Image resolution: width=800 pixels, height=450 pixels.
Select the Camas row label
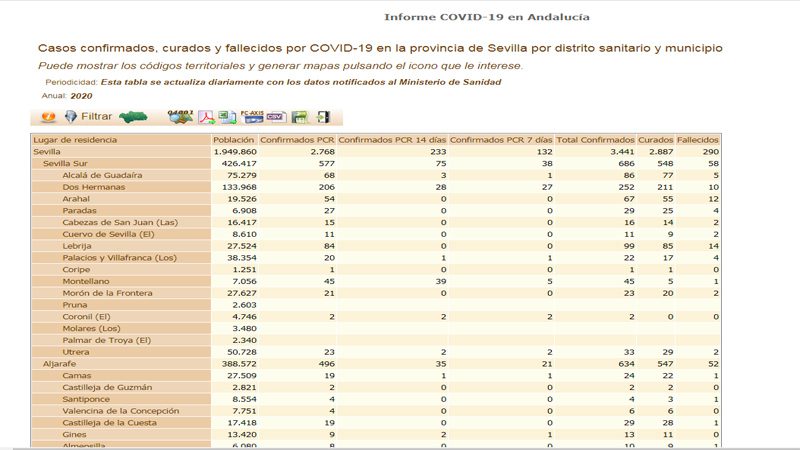(x=77, y=375)
